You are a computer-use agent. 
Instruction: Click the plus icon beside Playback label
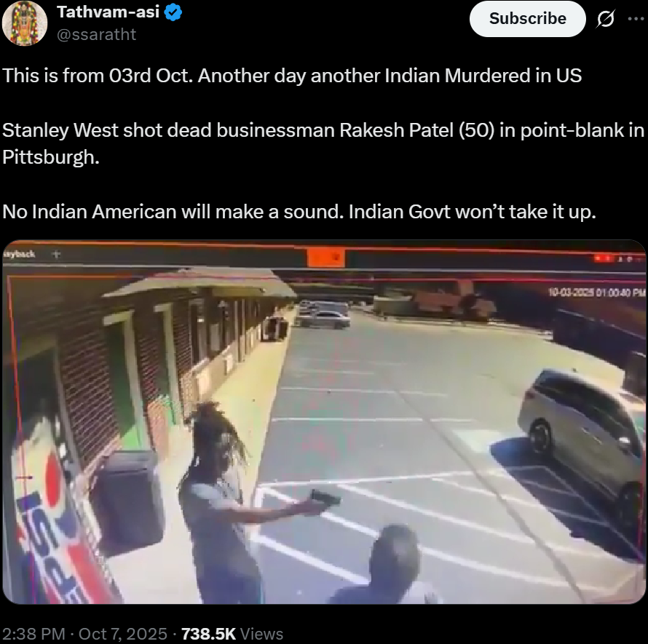[x=56, y=255]
